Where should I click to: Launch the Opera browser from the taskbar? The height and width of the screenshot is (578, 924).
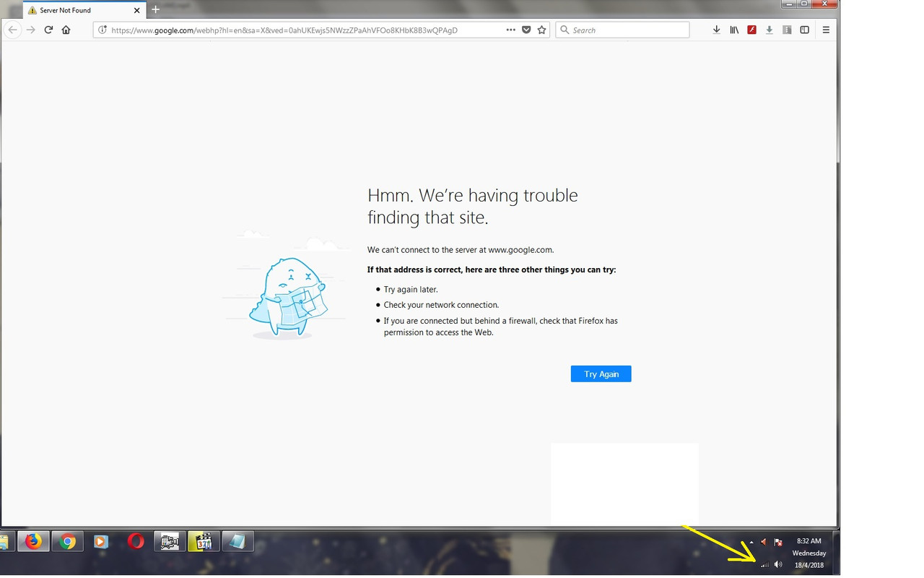point(136,541)
